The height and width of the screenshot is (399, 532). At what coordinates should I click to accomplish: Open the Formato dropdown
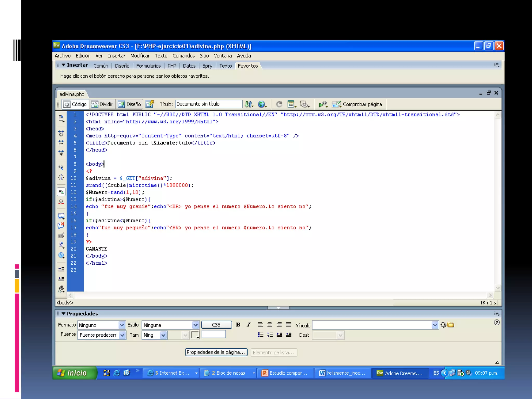click(x=122, y=325)
